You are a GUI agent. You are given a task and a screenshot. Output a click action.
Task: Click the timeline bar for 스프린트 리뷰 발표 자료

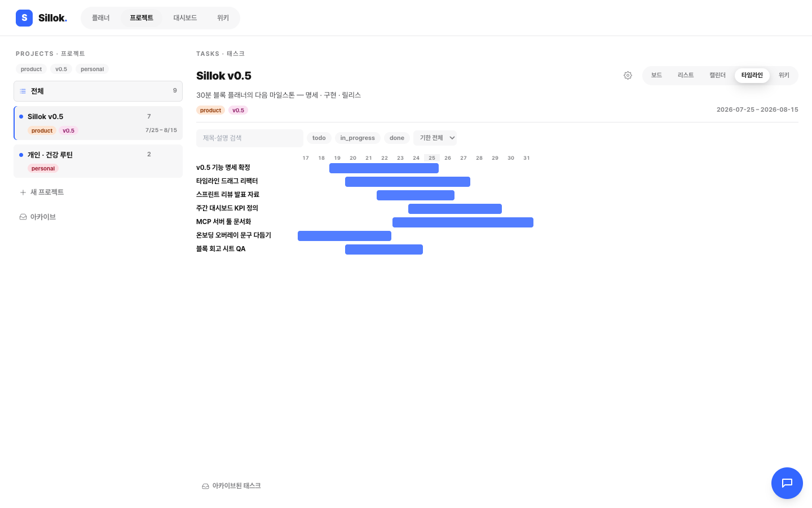[x=416, y=195]
